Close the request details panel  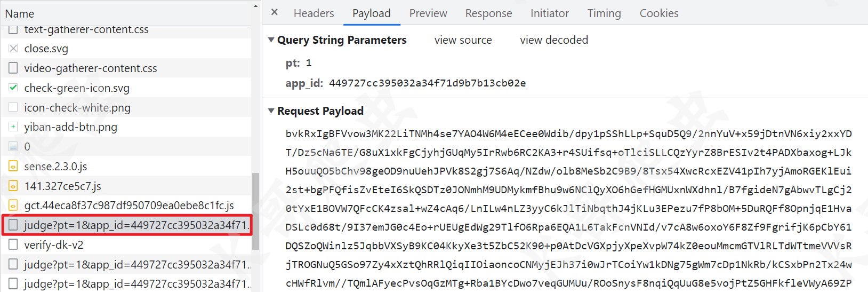275,12
